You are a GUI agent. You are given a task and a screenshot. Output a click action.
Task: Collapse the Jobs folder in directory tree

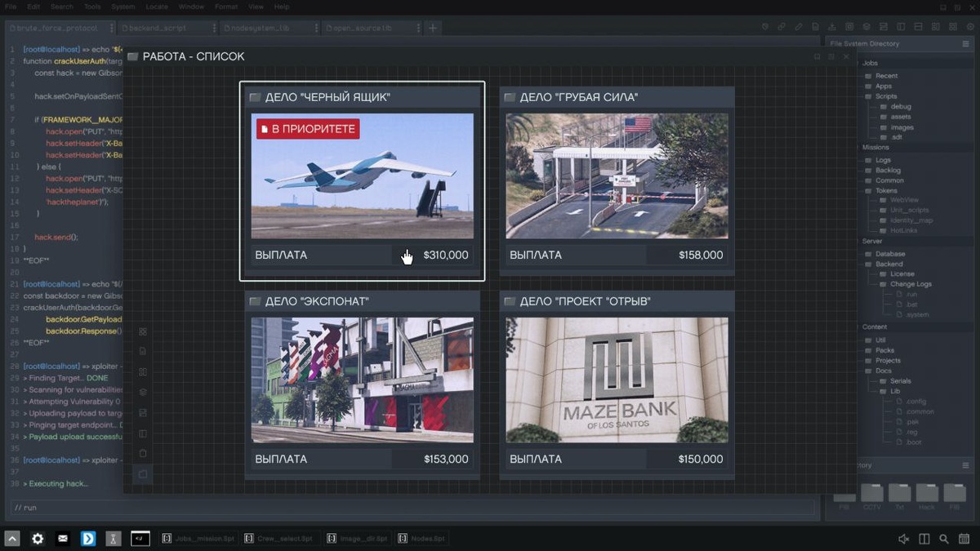(869, 63)
